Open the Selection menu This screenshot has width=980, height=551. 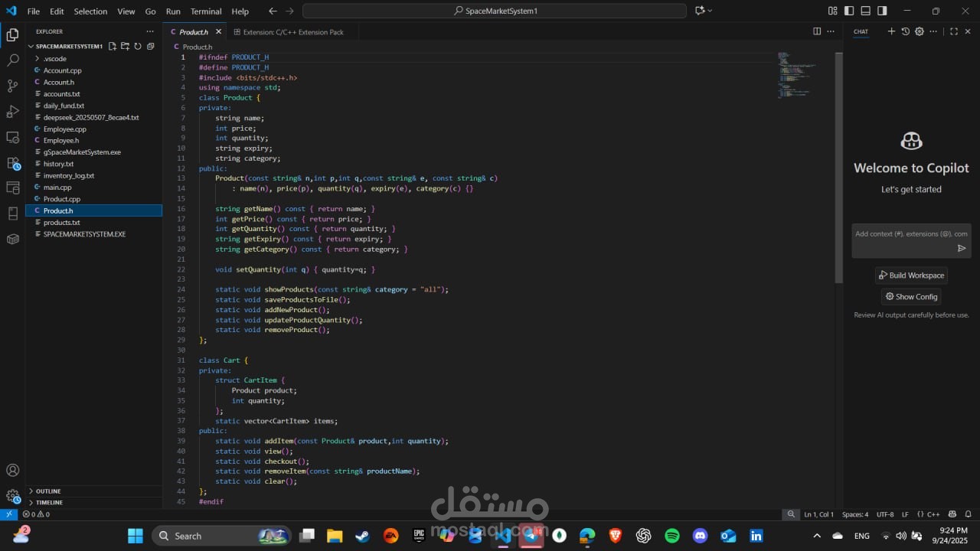[x=90, y=11]
